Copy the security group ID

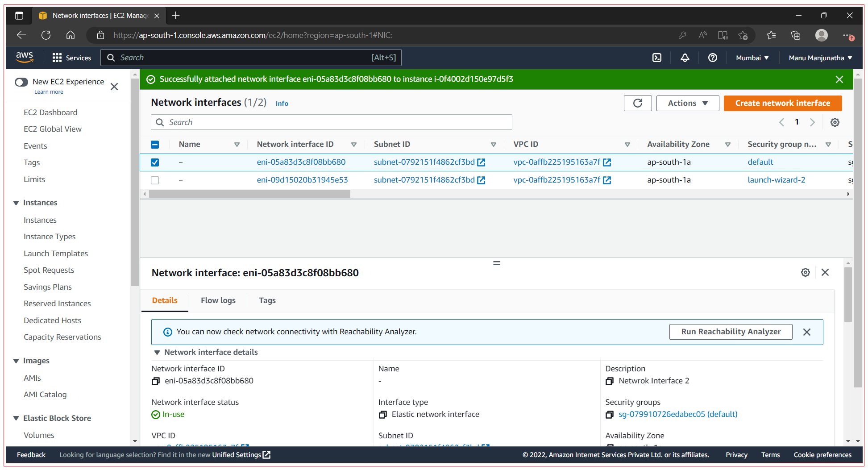(x=610, y=415)
